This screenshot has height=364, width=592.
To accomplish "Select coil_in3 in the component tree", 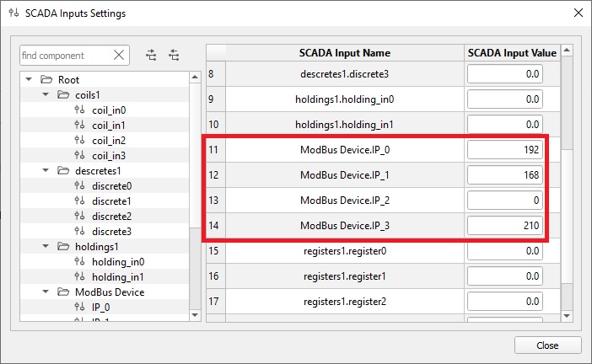I will coord(109,156).
